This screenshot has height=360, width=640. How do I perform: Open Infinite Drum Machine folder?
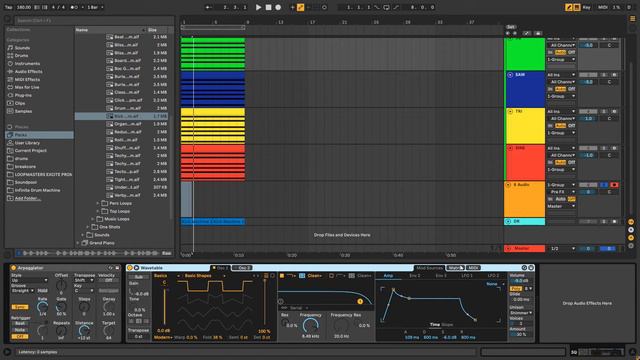pos(37,190)
